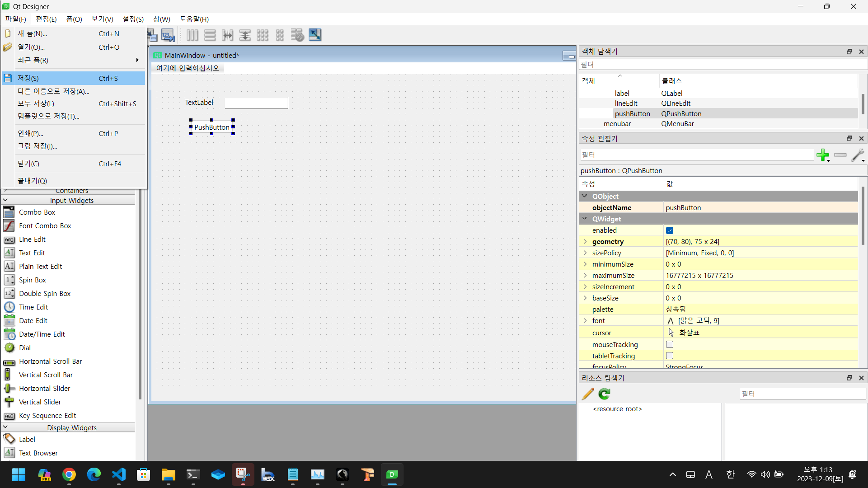Image resolution: width=868 pixels, height=488 pixels.
Task: Uncheck the enabled property checkbox
Action: [x=670, y=230]
